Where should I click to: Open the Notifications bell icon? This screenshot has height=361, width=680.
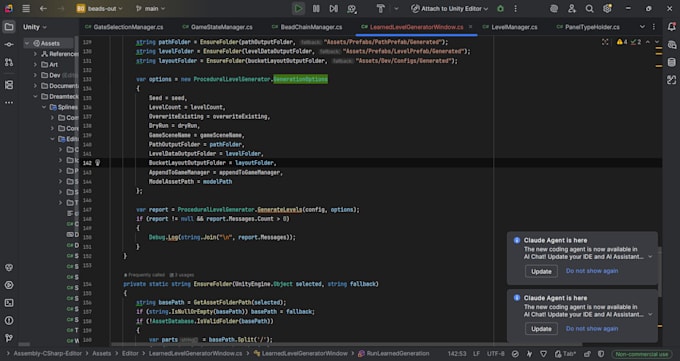pos(671,27)
